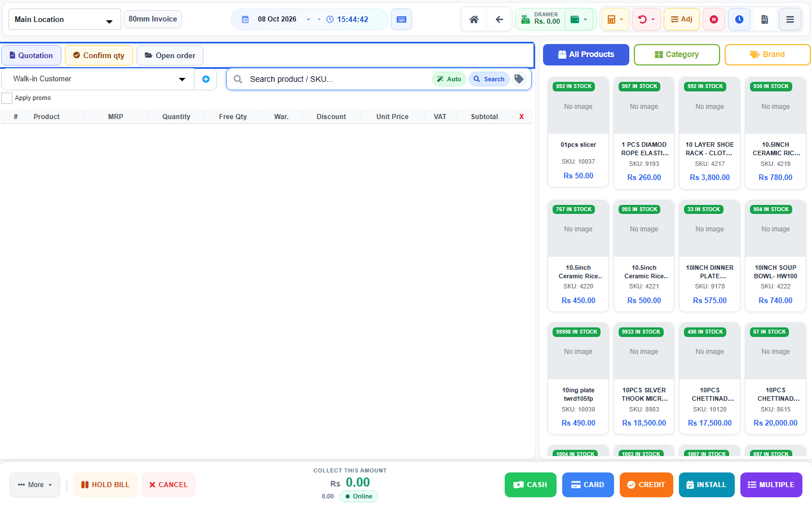Click the cash drawer Rs. 0.00 indicator
This screenshot has width=812, height=508.
coord(540,19)
